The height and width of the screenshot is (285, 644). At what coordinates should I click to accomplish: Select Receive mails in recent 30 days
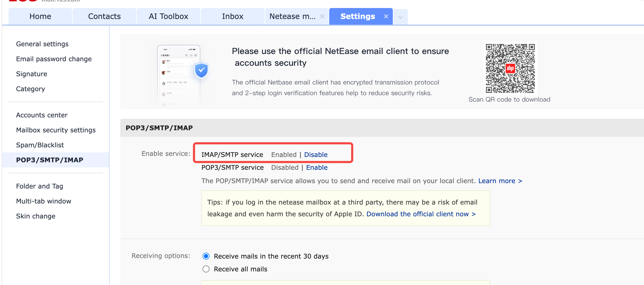coord(206,256)
